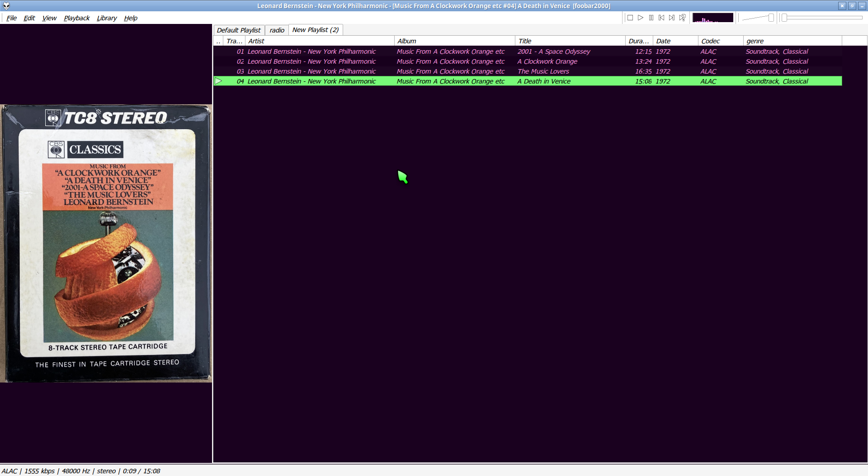This screenshot has width=868, height=476.
Task: Sort by the Album column header
Action: (x=455, y=41)
